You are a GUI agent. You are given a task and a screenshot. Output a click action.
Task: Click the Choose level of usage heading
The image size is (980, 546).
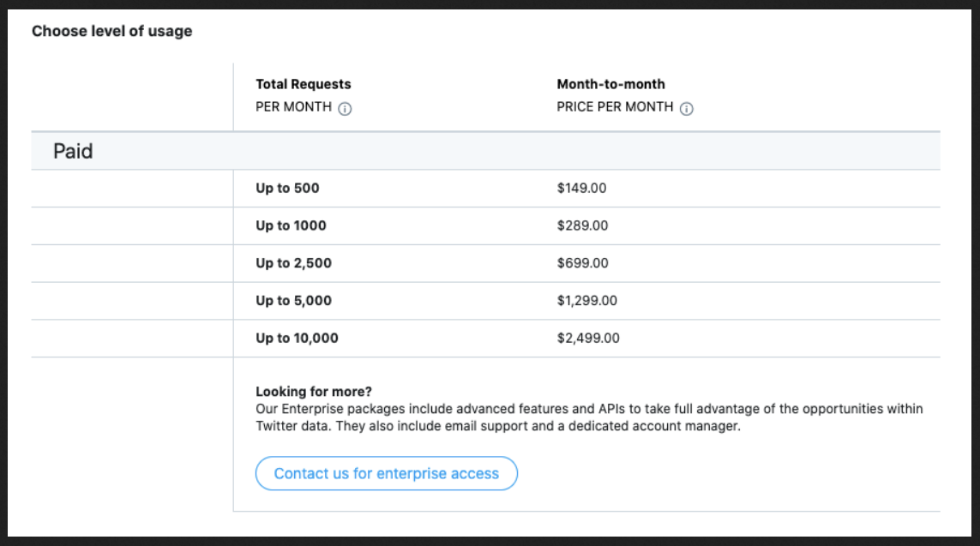click(111, 32)
